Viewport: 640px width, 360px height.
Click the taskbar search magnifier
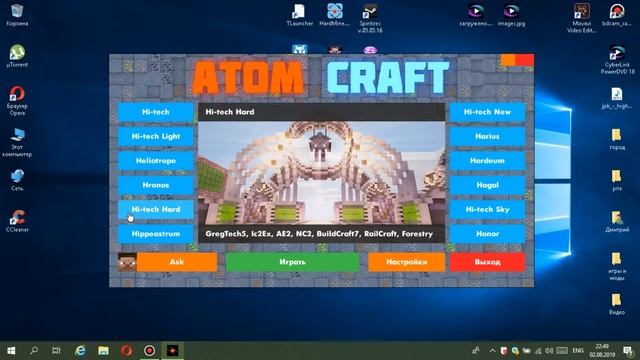click(x=34, y=350)
